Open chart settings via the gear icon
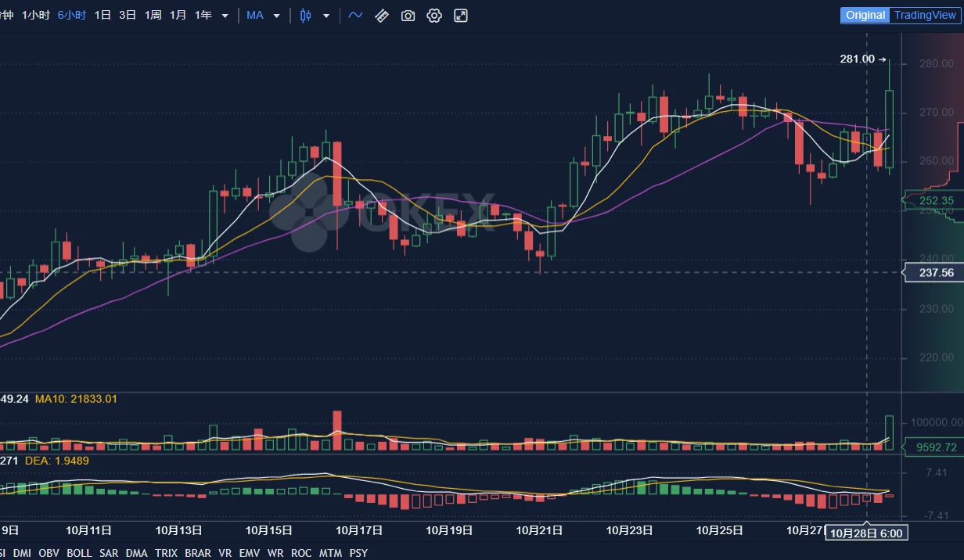Viewport: 964px width, 560px height. [x=434, y=15]
